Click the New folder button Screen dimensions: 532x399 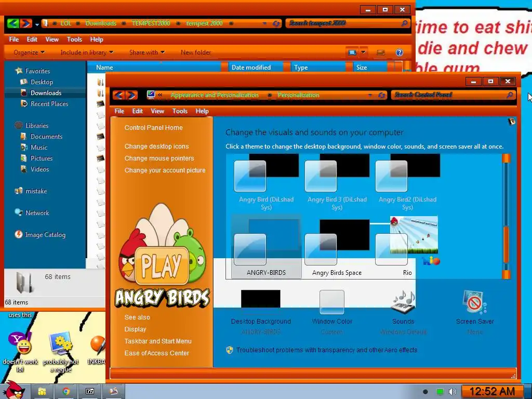(196, 52)
